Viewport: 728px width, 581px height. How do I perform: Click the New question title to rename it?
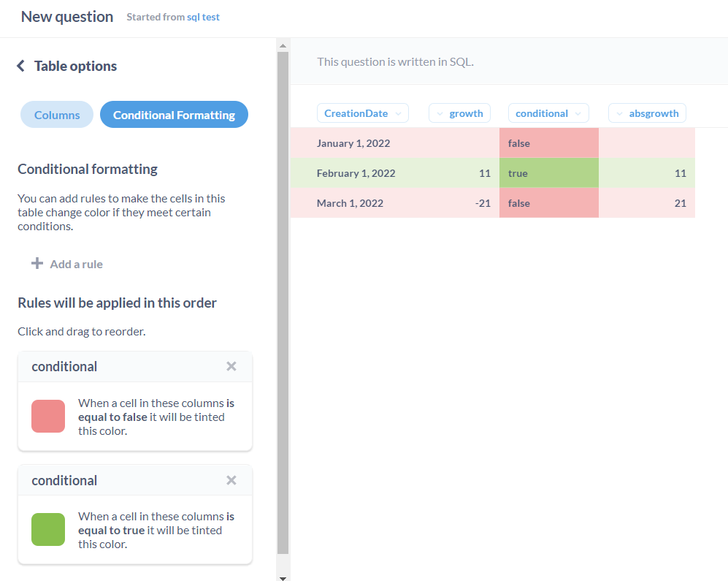coord(66,16)
